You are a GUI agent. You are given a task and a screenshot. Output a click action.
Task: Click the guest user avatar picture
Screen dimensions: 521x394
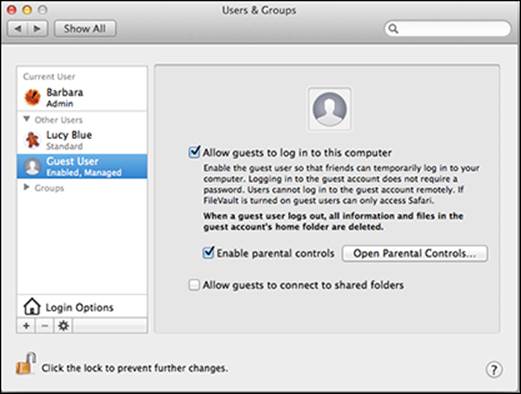coord(329,109)
